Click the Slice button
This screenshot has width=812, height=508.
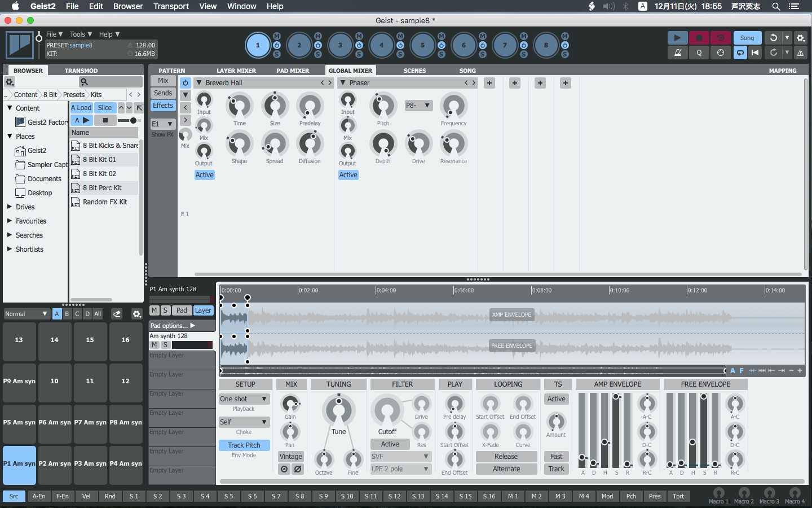pos(105,108)
